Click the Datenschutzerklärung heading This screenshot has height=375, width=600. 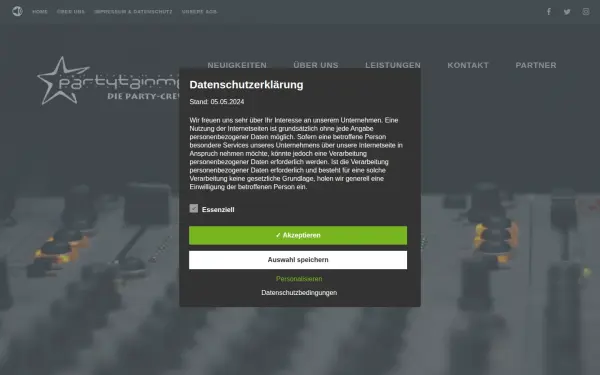246,85
